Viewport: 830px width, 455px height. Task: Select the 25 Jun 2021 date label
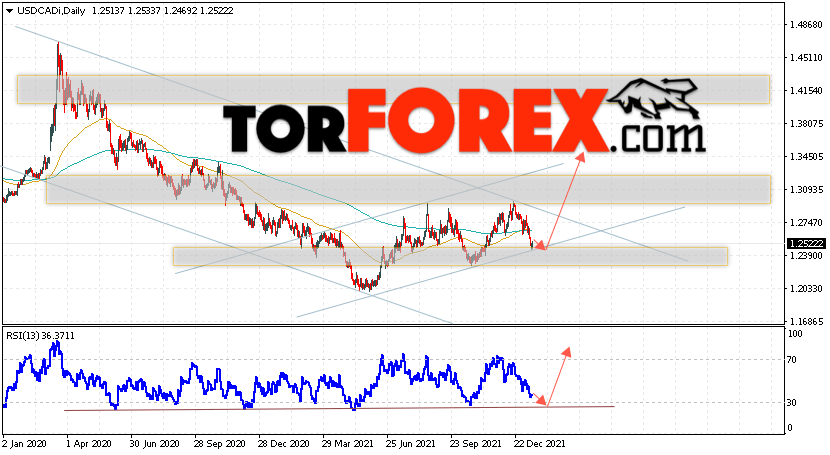point(411,443)
